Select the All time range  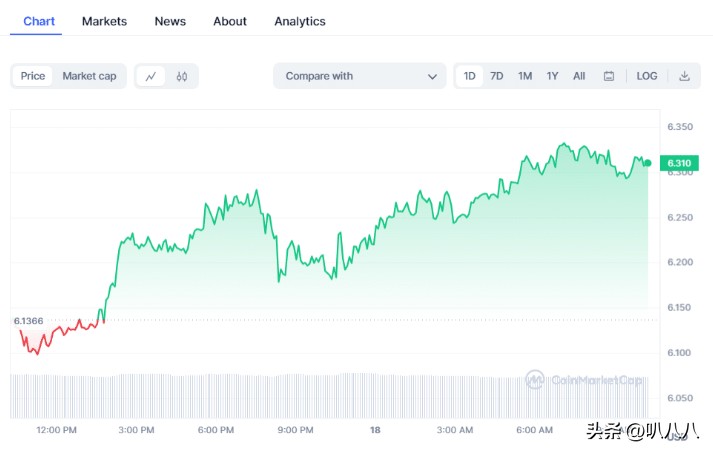point(579,76)
